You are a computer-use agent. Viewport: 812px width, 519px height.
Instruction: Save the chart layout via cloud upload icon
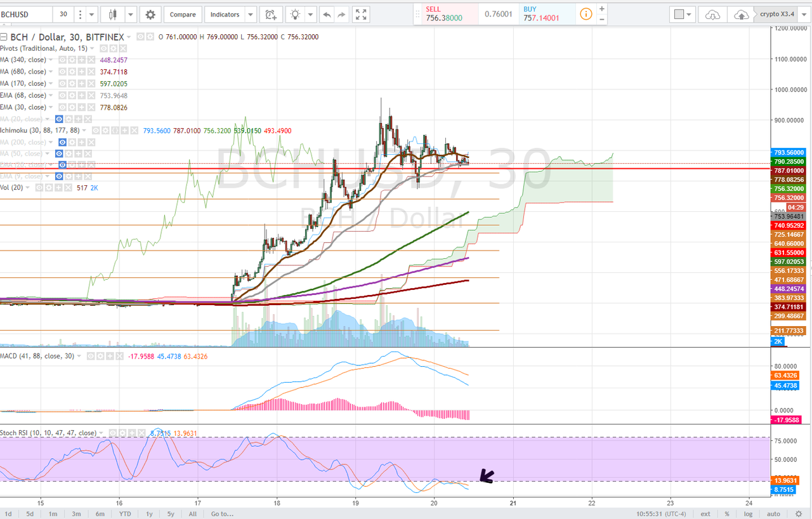[742, 15]
